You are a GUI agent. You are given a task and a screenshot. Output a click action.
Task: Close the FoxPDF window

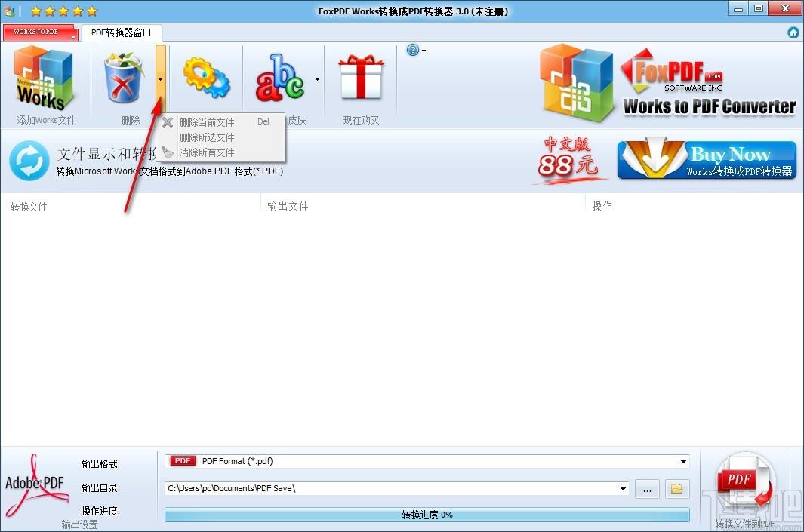(x=785, y=9)
